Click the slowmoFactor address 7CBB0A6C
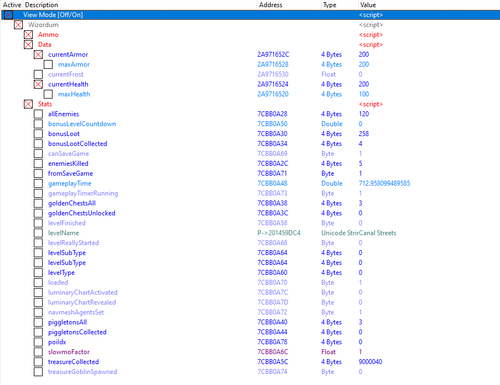The width and height of the screenshot is (500, 385). coord(273,352)
